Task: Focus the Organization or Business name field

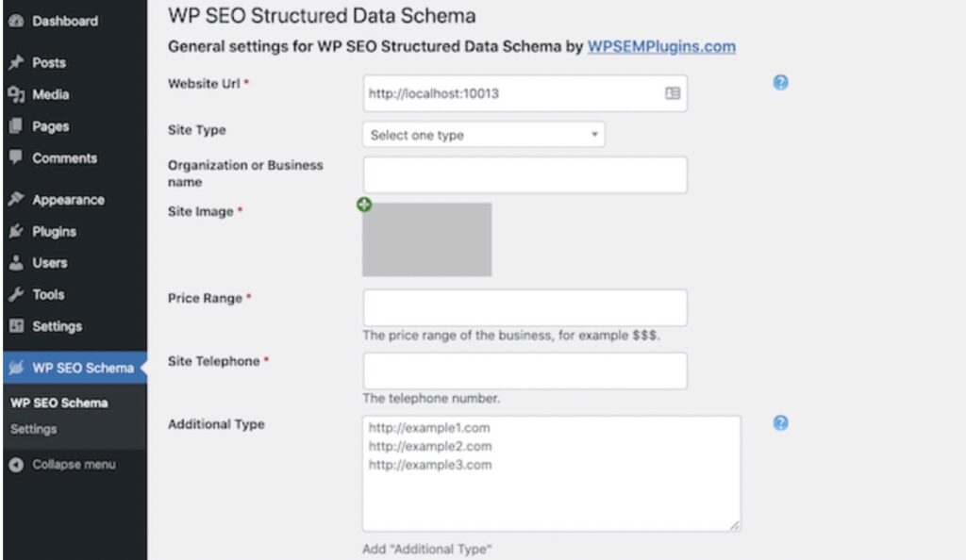Action: (525, 174)
